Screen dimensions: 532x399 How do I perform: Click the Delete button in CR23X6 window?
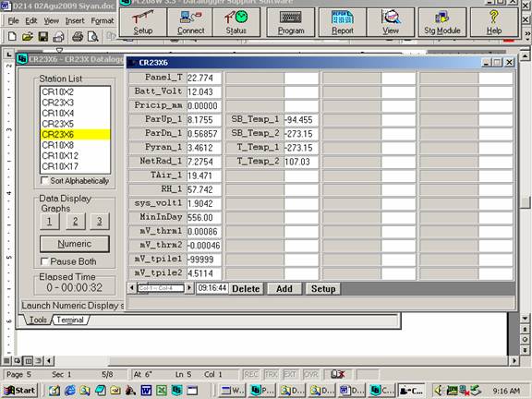tap(246, 289)
